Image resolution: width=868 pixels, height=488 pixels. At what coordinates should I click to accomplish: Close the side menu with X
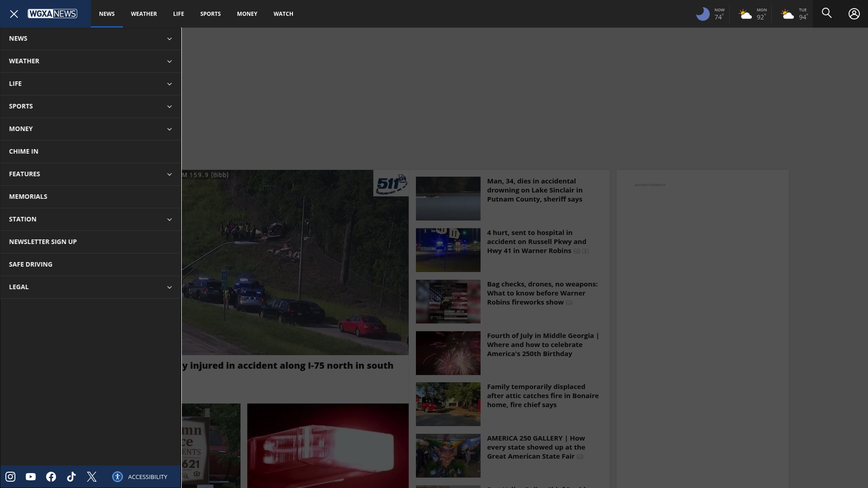(x=14, y=14)
